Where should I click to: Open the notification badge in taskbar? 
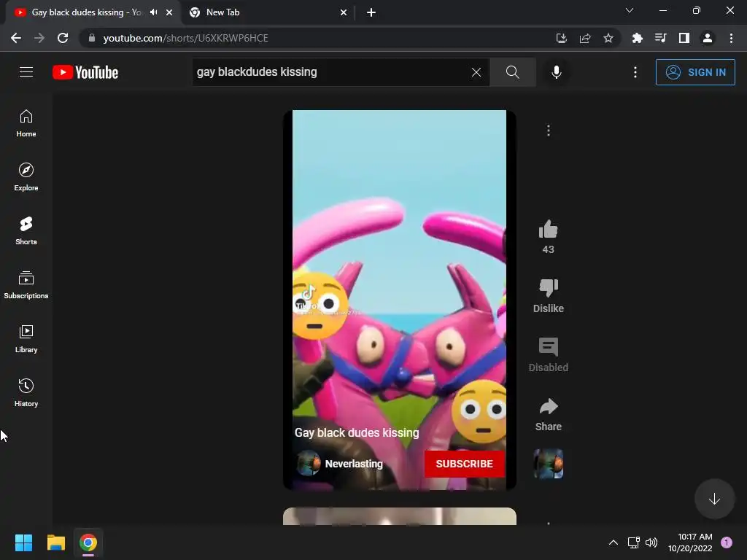pyautogui.click(x=726, y=542)
